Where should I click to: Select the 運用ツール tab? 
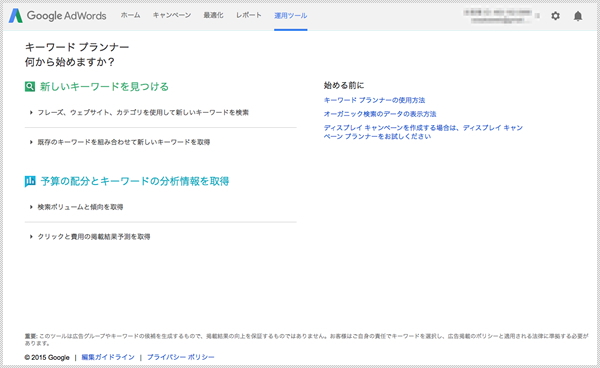pyautogui.click(x=290, y=16)
